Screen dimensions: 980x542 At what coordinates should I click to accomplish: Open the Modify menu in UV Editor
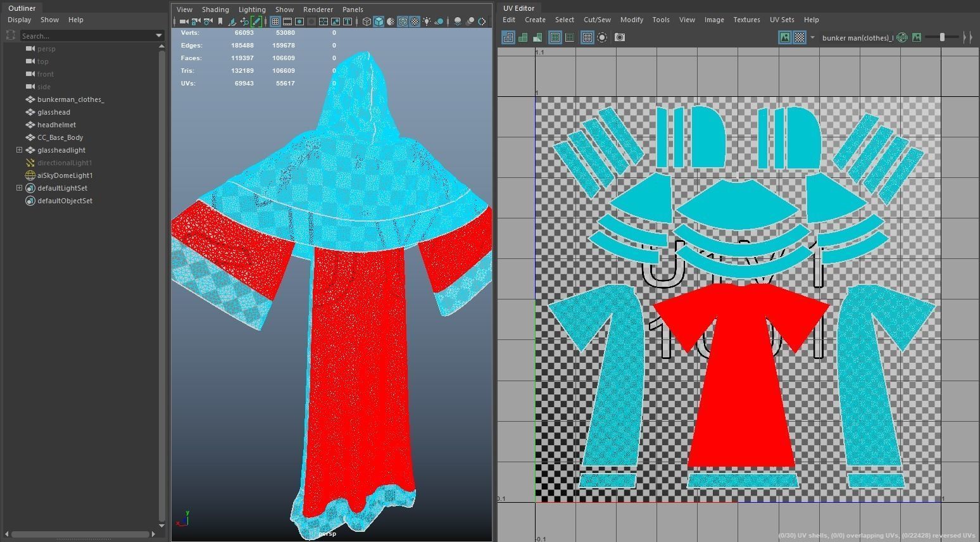coord(631,20)
